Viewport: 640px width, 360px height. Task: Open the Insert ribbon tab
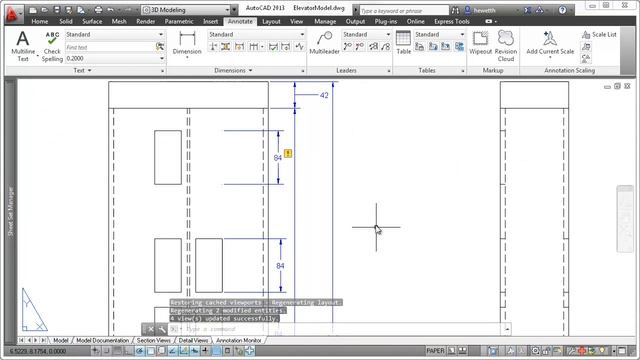click(210, 21)
